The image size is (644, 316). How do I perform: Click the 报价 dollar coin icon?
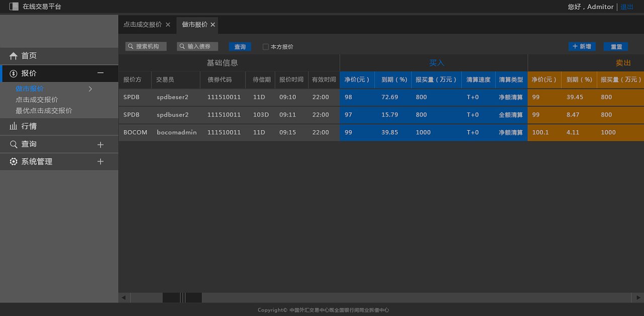14,73
